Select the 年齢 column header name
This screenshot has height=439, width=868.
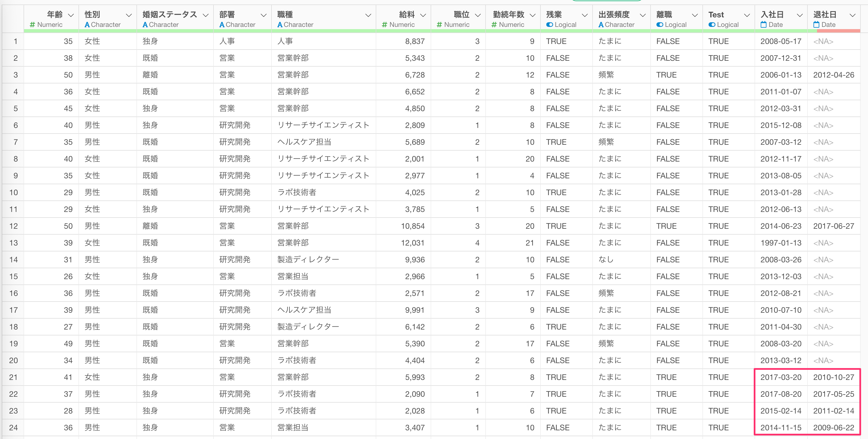[x=55, y=15]
